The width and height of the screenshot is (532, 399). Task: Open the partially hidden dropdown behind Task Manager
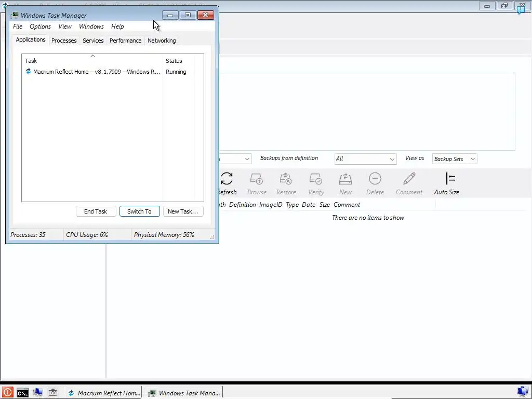coord(235,159)
